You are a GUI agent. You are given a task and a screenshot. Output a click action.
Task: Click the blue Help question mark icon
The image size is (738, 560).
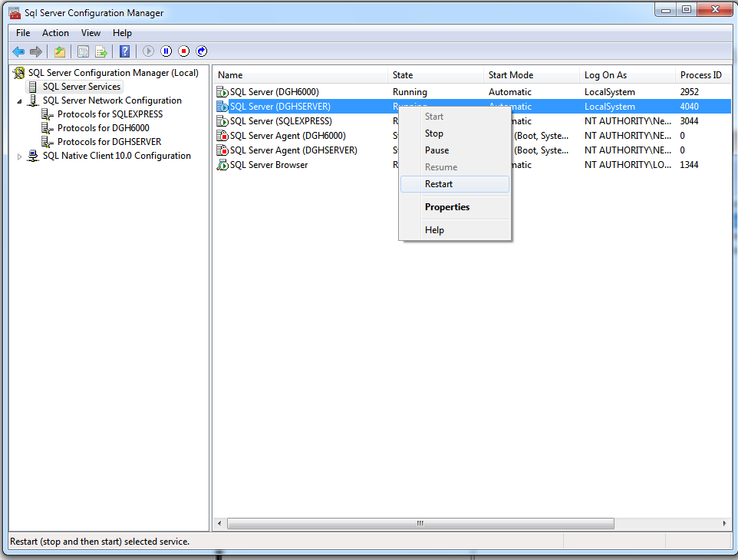(x=125, y=51)
